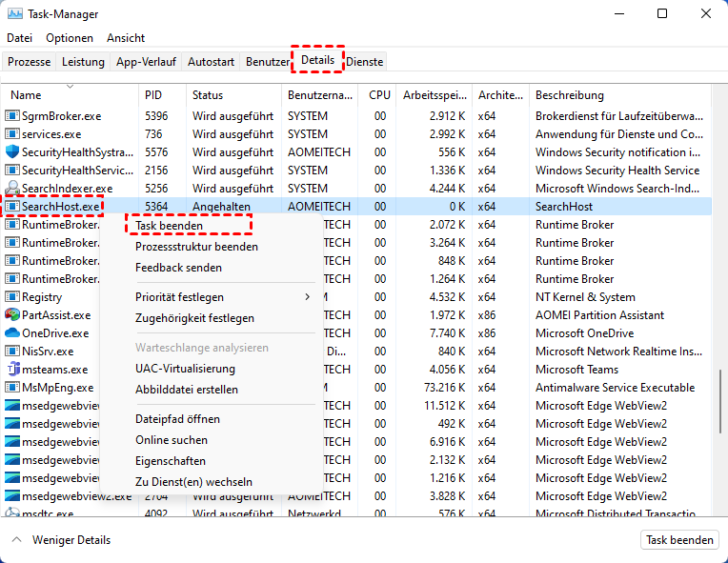This screenshot has height=563, width=728.
Task: Click the Registry process icon
Action: click(12, 297)
